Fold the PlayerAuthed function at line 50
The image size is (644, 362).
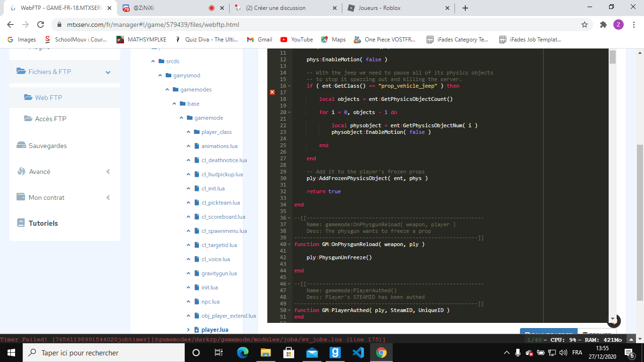[x=289, y=310]
